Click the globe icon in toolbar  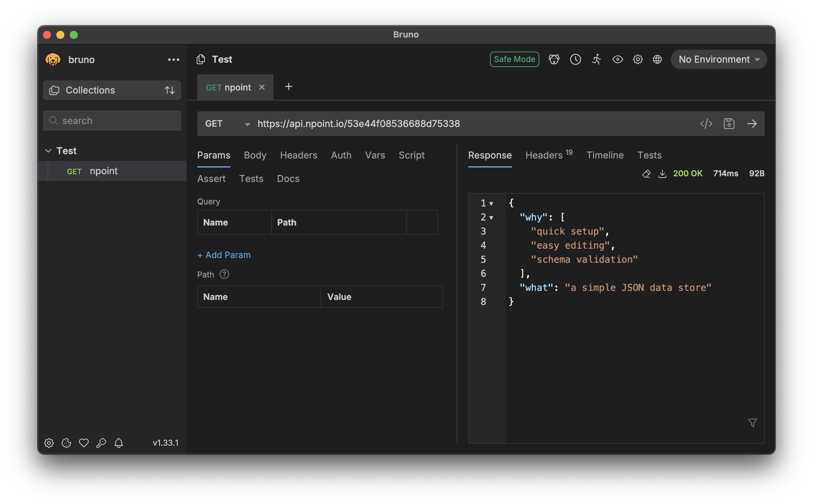(x=657, y=59)
